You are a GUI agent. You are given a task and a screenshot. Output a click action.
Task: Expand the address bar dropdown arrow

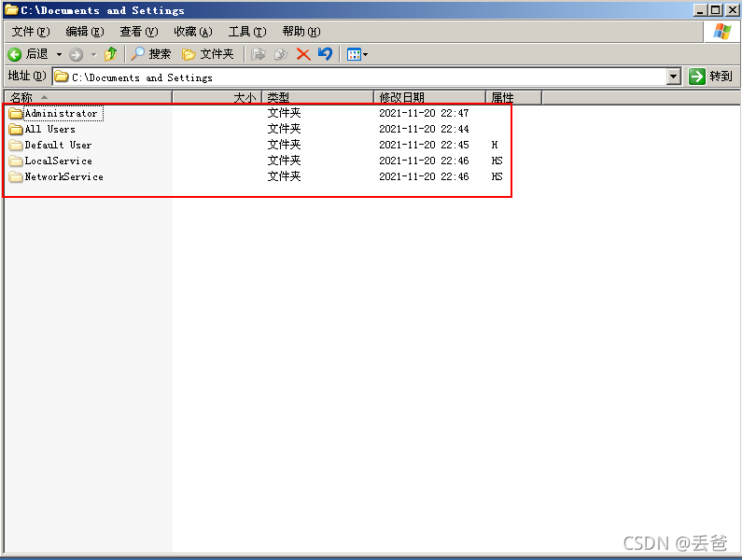(673, 77)
